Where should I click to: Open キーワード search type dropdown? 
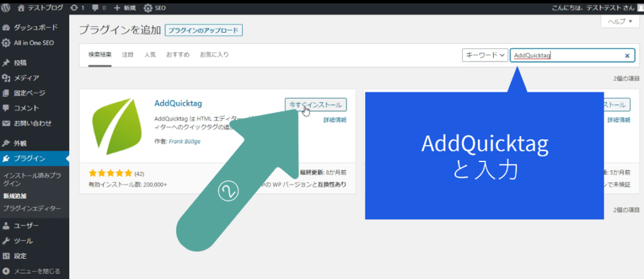click(x=486, y=55)
